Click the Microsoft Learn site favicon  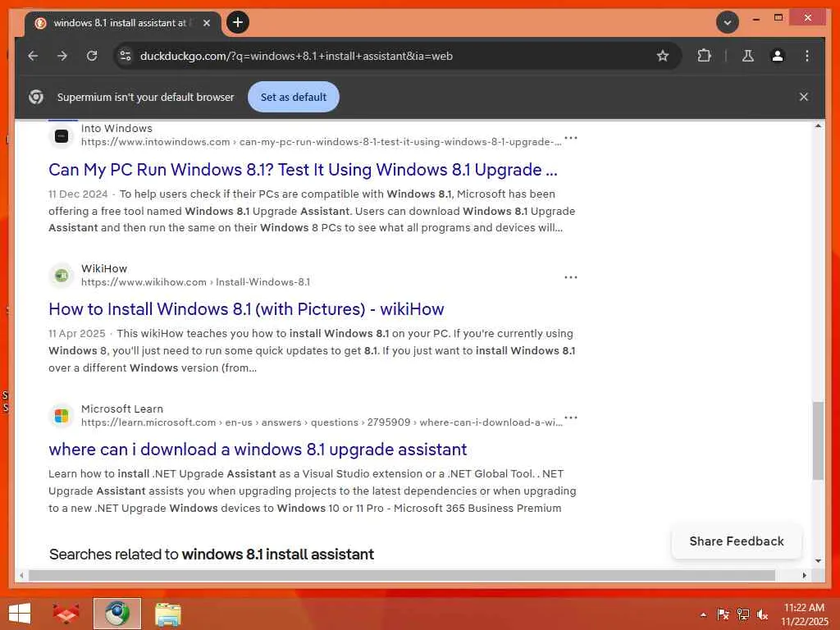62,416
